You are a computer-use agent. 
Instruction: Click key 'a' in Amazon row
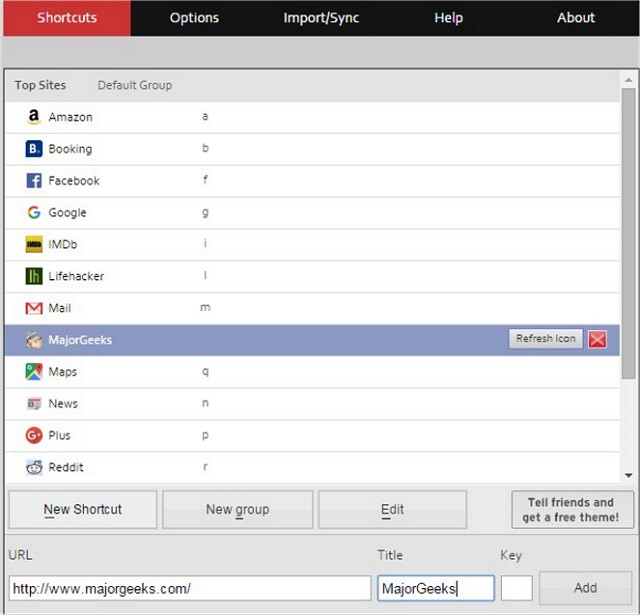point(205,117)
